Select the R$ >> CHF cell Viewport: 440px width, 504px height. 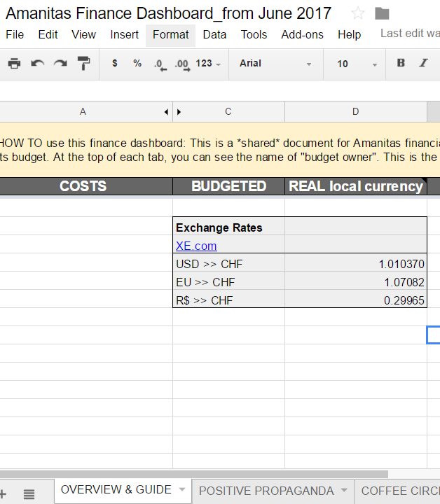coord(228,300)
